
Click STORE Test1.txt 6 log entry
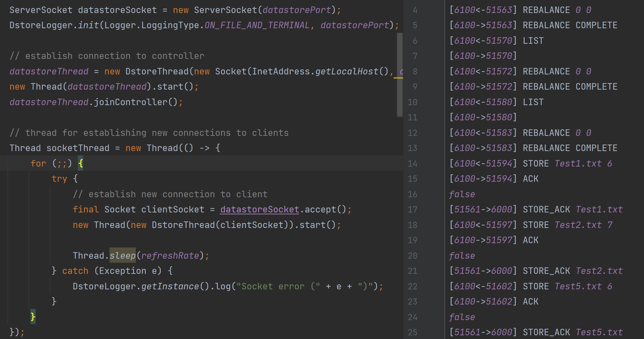[567, 163]
